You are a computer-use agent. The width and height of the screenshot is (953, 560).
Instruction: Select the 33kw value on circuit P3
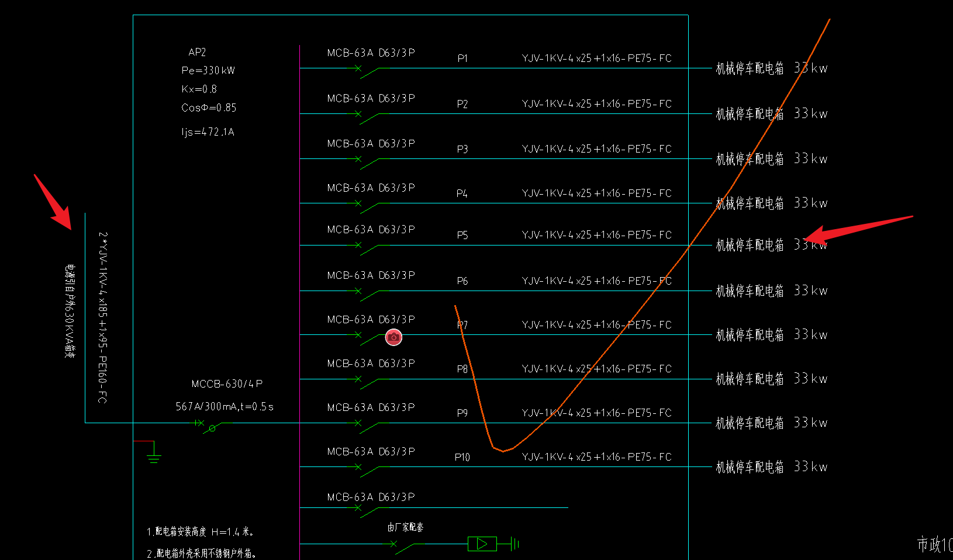811,158
